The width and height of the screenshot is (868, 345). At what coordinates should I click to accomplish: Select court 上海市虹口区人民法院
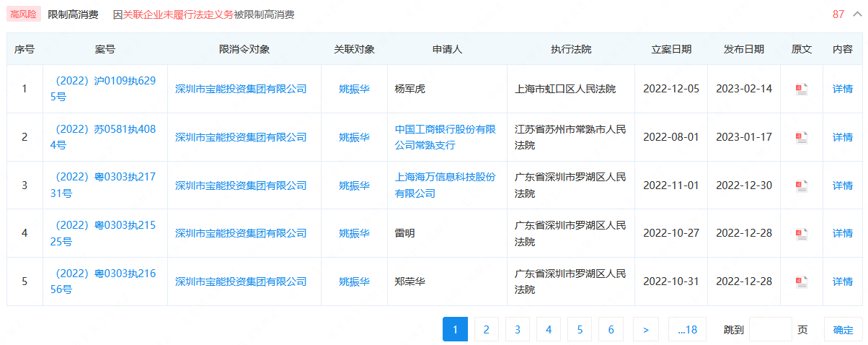565,89
